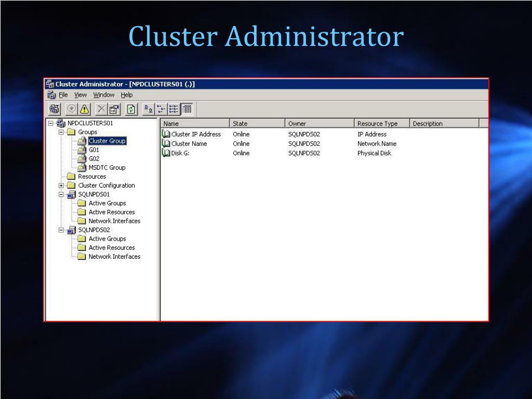Click the MSDTC Group icon in tree

click(82, 167)
